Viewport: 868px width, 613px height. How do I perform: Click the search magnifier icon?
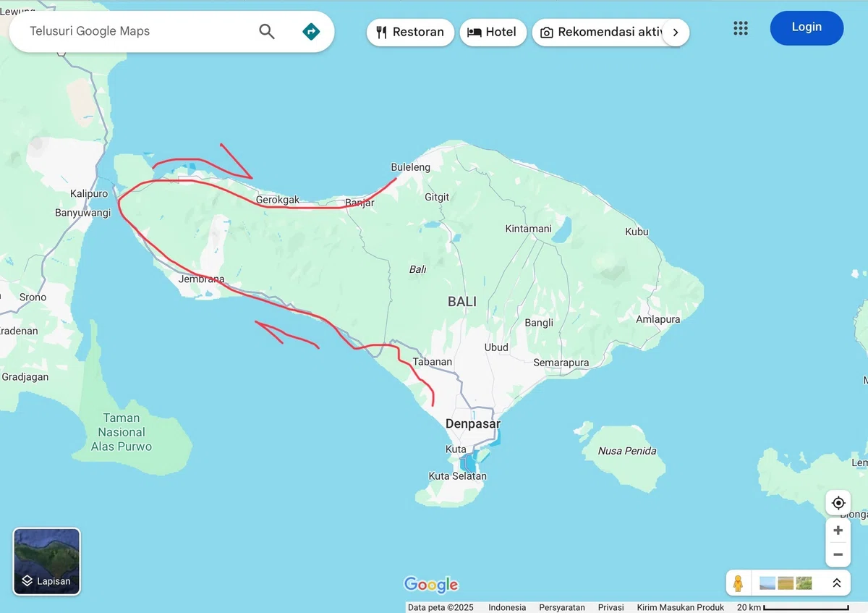[267, 31]
